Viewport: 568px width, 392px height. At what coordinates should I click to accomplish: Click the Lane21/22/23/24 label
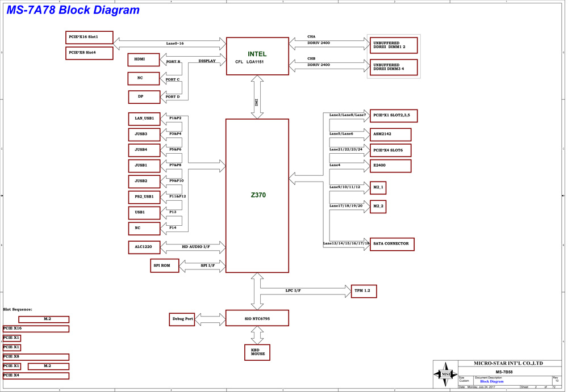[x=346, y=149]
